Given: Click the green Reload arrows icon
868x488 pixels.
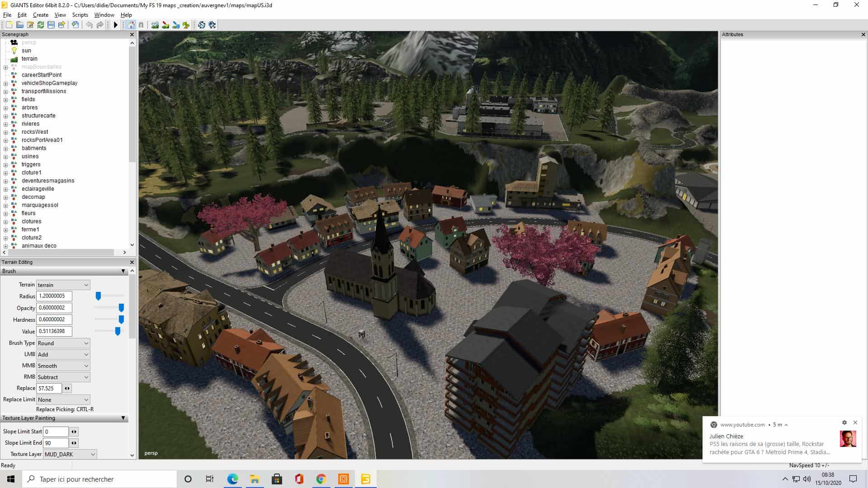Looking at the screenshot, I should pos(41,25).
